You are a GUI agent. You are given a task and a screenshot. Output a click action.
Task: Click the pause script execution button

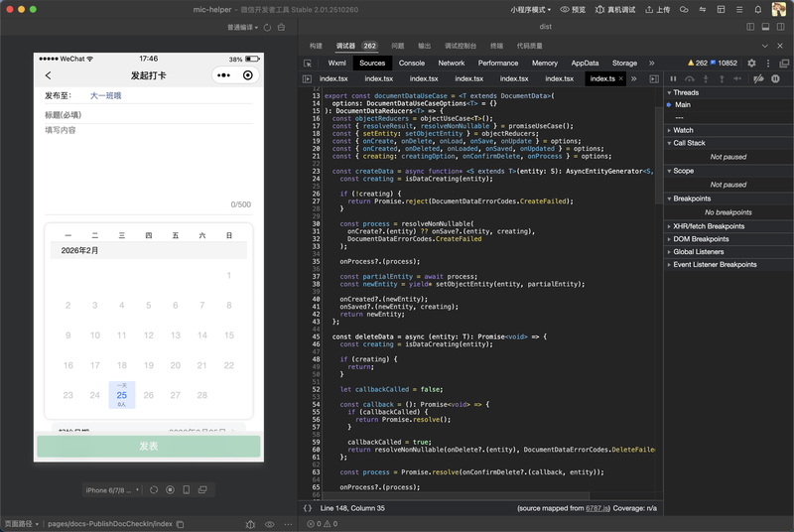pos(673,78)
